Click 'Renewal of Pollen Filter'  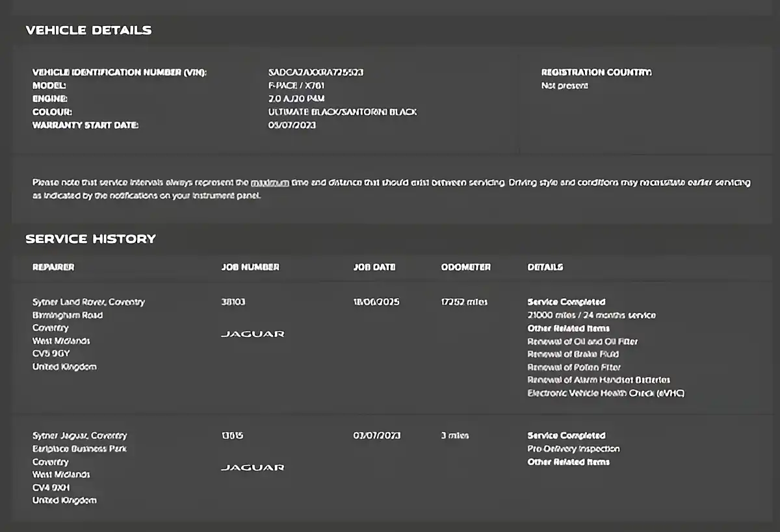[x=575, y=367]
